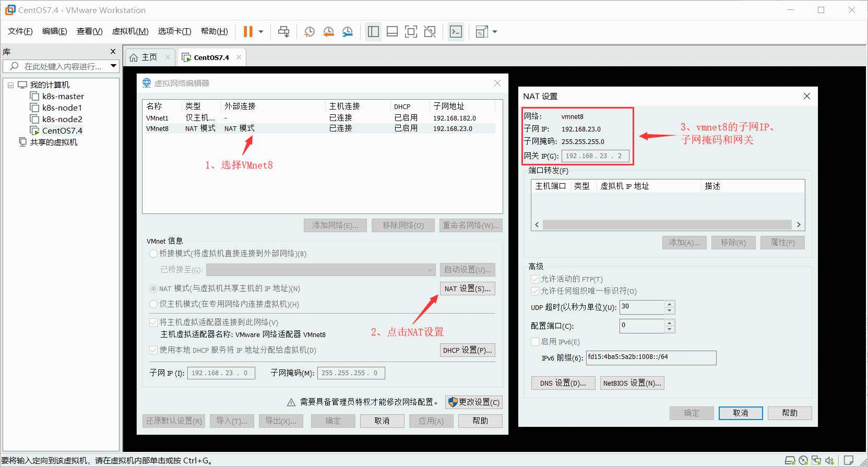Image resolution: width=868 pixels, height=467 pixels.
Task: Close the NAT 设置 dialog with X
Action: (x=807, y=96)
